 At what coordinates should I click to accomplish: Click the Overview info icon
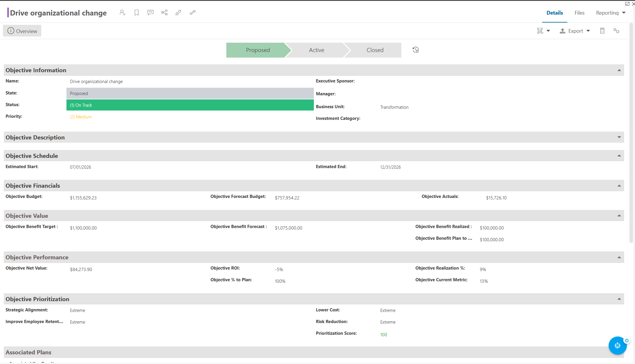tap(11, 31)
